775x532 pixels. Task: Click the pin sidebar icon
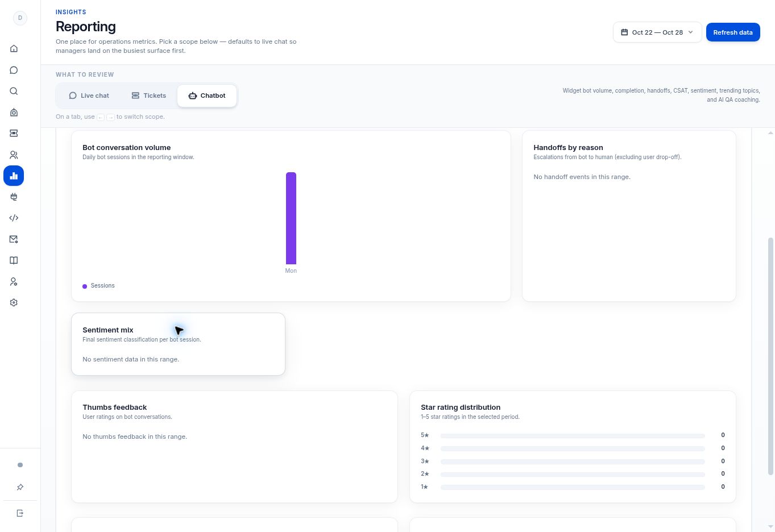(x=20, y=487)
